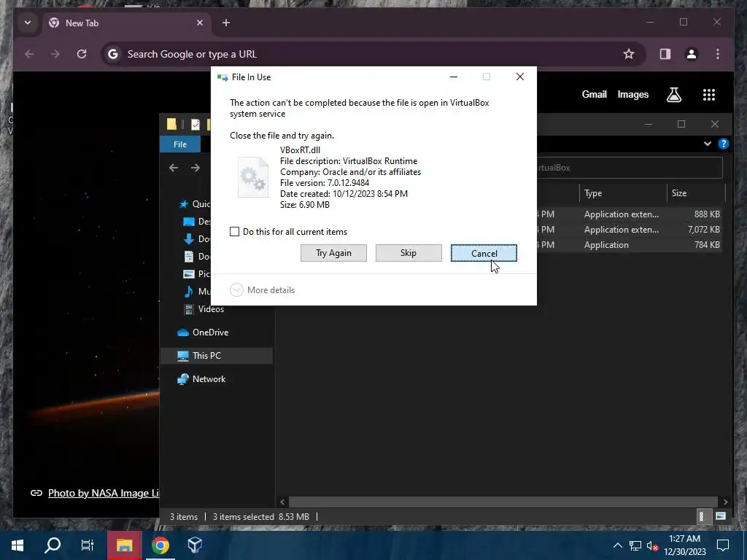Click the Skip button in the dialog

tap(409, 253)
